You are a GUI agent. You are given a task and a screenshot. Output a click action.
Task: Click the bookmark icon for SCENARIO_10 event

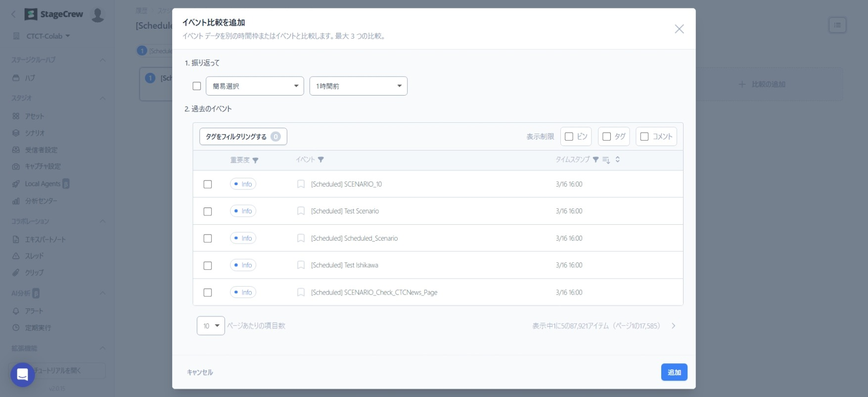pos(301,184)
